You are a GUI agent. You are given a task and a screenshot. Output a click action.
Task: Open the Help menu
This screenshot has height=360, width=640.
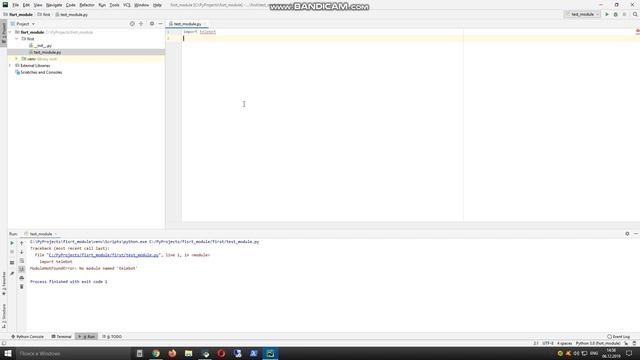pyautogui.click(x=157, y=5)
